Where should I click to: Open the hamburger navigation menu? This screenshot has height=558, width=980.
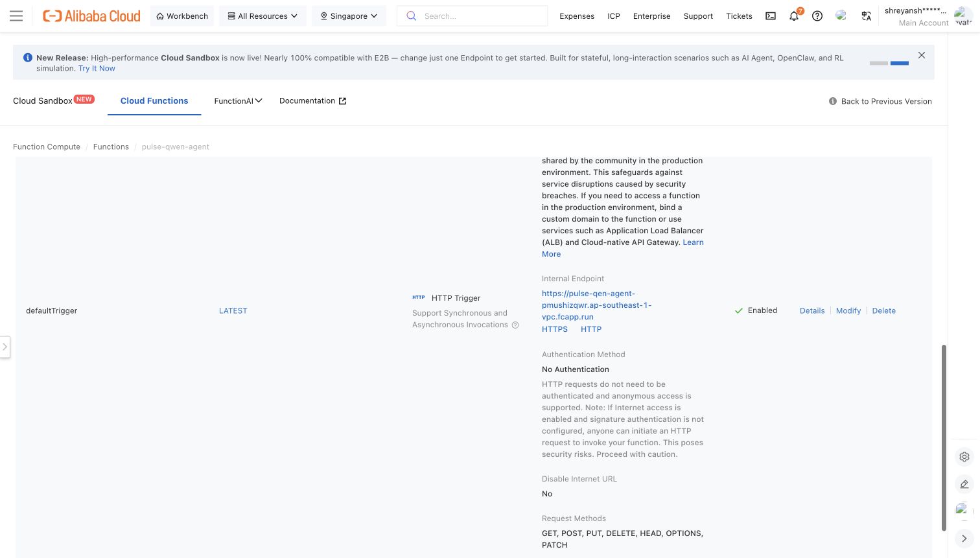[16, 16]
